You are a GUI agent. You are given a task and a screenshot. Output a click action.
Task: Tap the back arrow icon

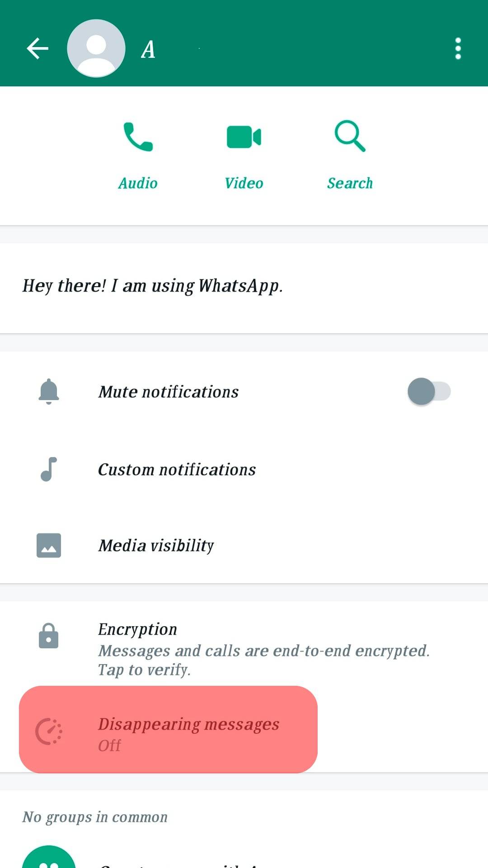[x=38, y=48]
